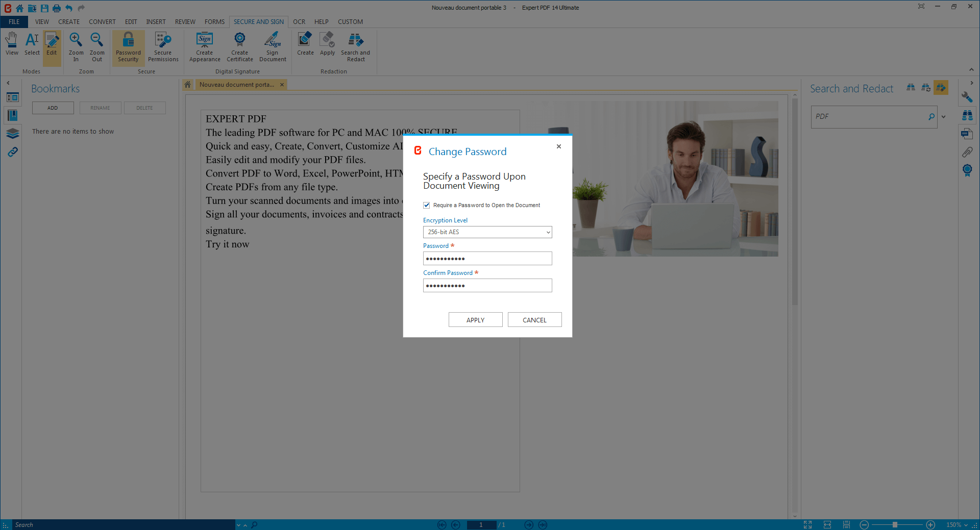This screenshot has height=530, width=980.
Task: Click zoom minus button in status bar
Action: (864, 525)
